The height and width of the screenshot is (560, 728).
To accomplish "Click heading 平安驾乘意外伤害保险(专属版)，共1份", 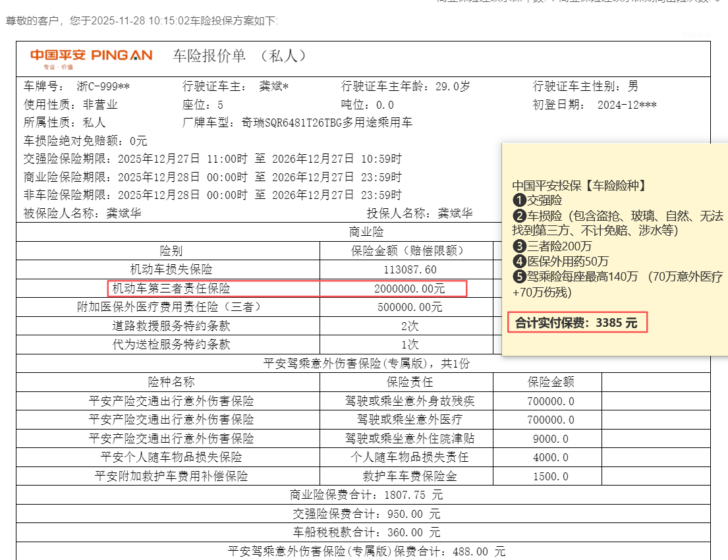I will [366, 363].
